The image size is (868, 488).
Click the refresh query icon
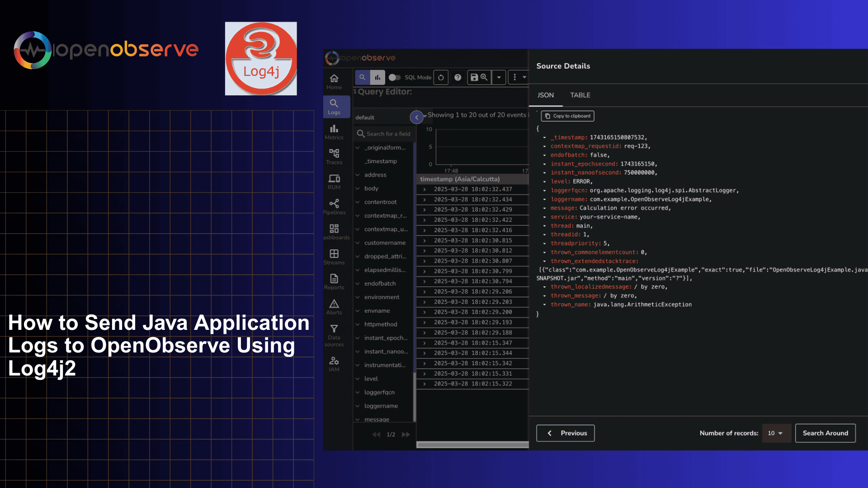click(x=441, y=77)
